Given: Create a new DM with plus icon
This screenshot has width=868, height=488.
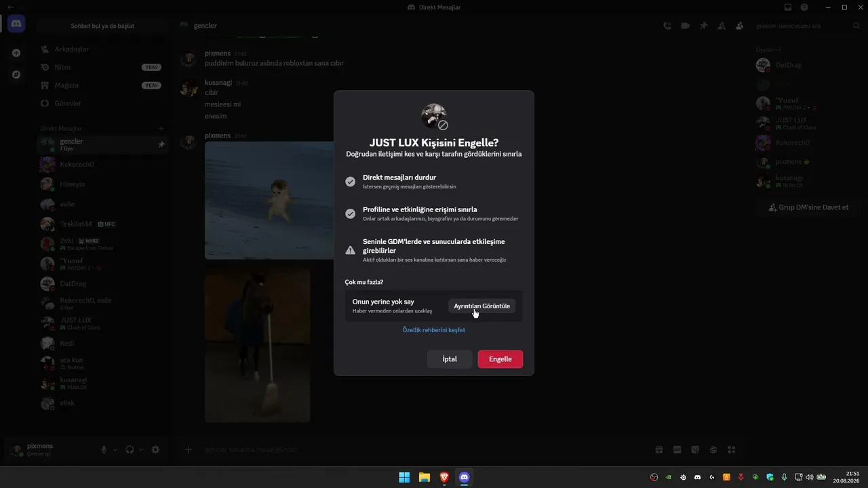Looking at the screenshot, I should (x=161, y=128).
